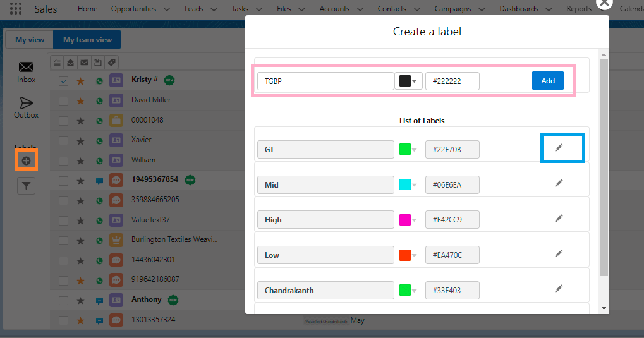Viewport: 644px width, 338px height.
Task: Click the tag icon in list toolbar
Action: (x=111, y=63)
